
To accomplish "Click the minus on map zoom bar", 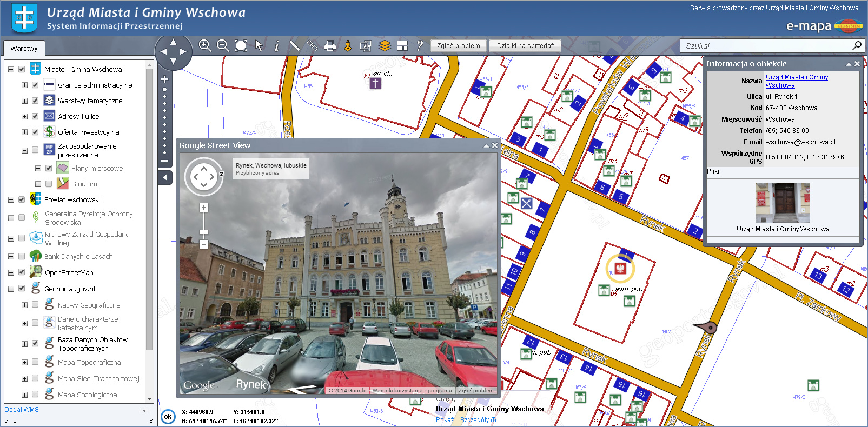I will (x=165, y=161).
